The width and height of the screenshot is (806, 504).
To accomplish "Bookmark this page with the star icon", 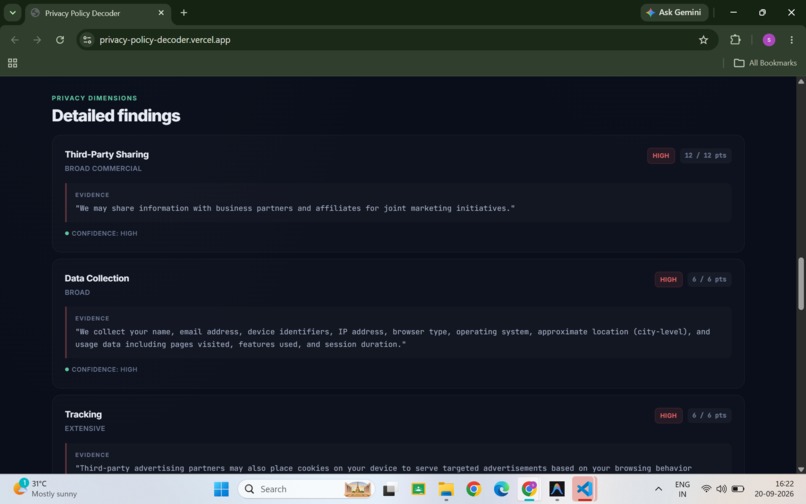I will point(703,40).
